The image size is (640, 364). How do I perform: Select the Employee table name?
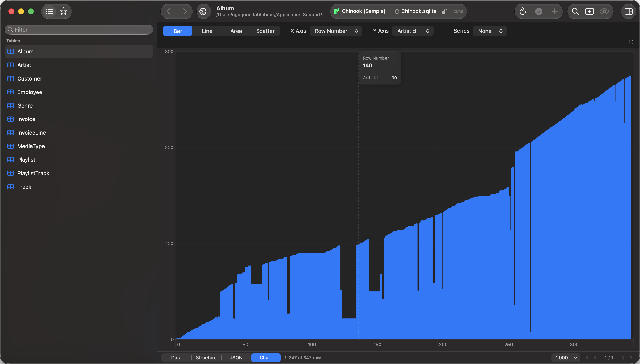(x=30, y=92)
